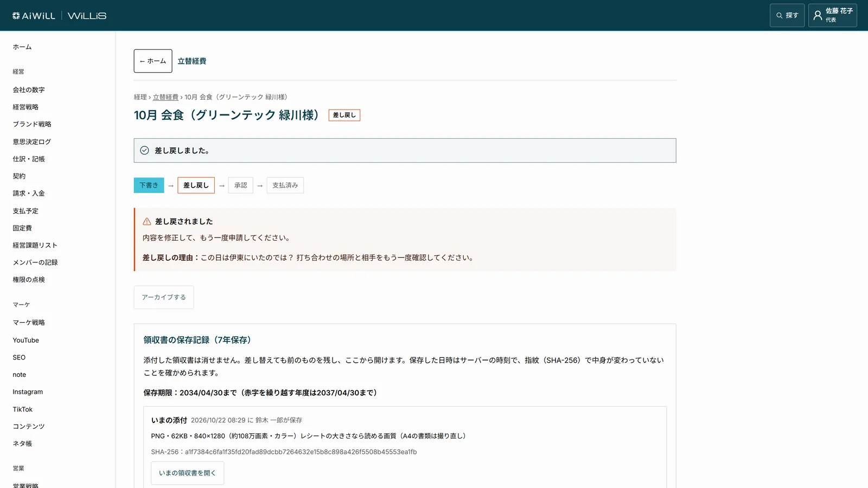Follow the 立替経費 breadcrumb link

(165, 97)
